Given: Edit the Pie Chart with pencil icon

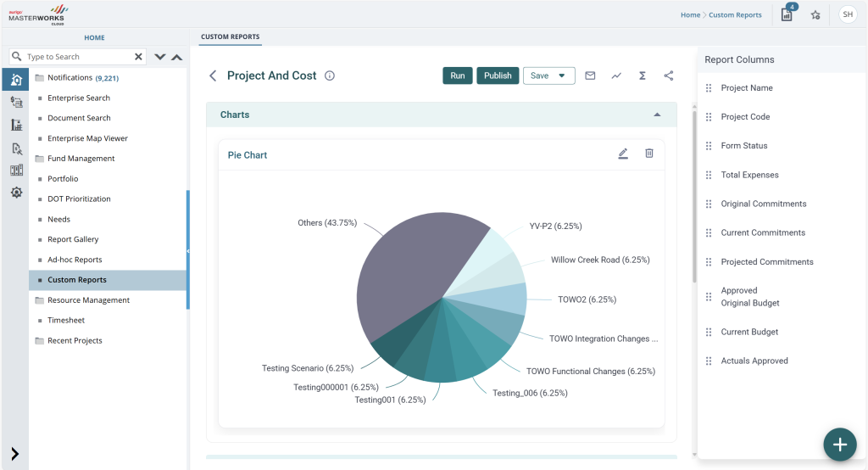Looking at the screenshot, I should point(623,154).
